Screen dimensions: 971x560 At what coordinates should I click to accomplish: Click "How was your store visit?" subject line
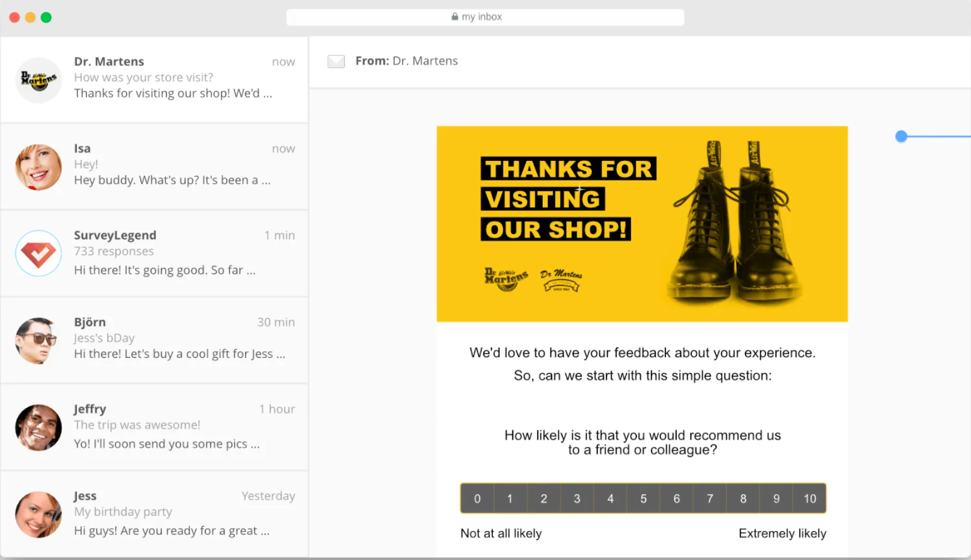tap(143, 78)
